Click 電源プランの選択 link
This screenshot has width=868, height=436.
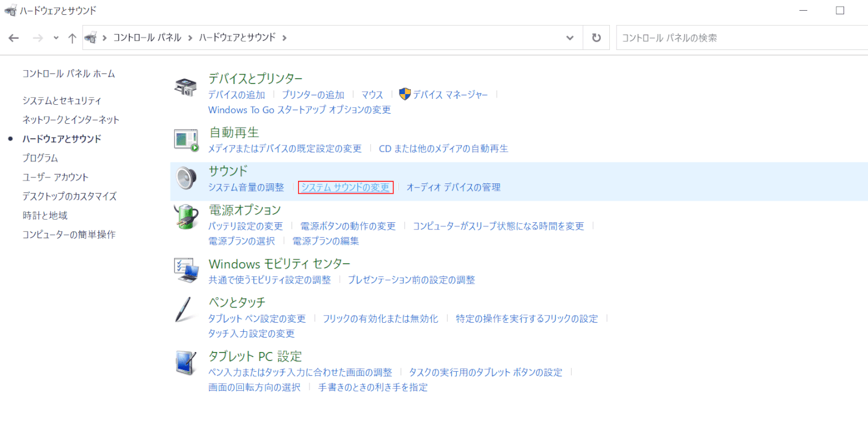point(241,241)
